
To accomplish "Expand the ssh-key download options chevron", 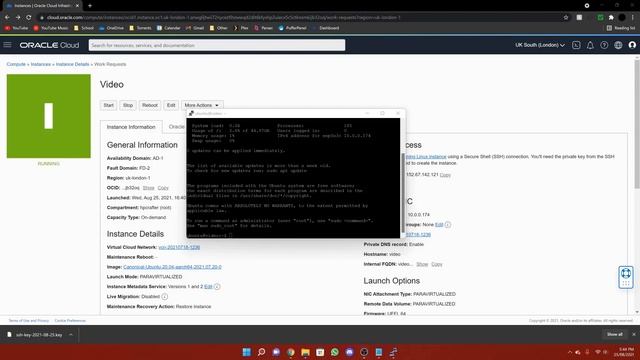I will pos(71,335).
